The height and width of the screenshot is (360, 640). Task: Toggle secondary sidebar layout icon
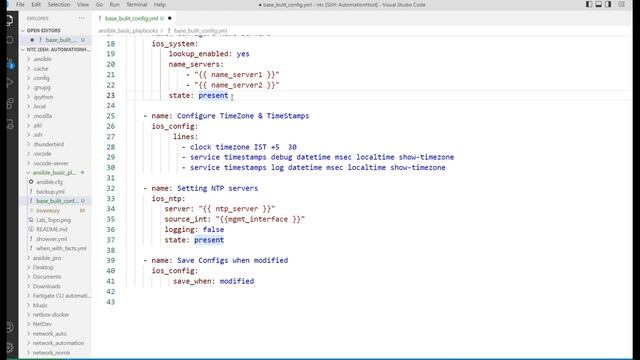click(x=608, y=4)
